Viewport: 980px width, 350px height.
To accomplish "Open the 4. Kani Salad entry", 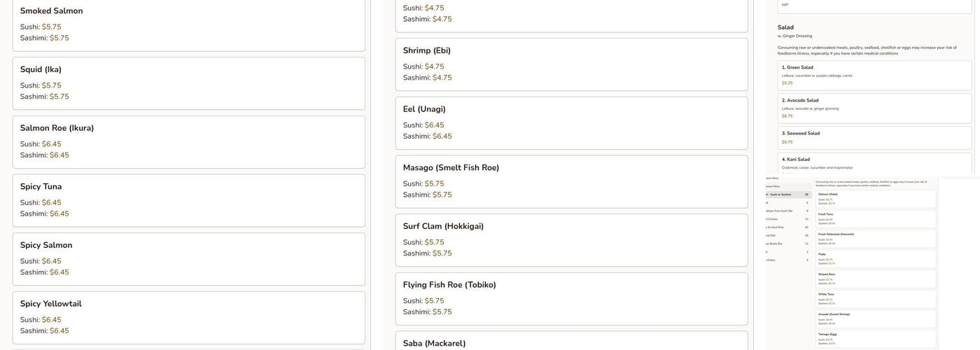I will (874, 163).
